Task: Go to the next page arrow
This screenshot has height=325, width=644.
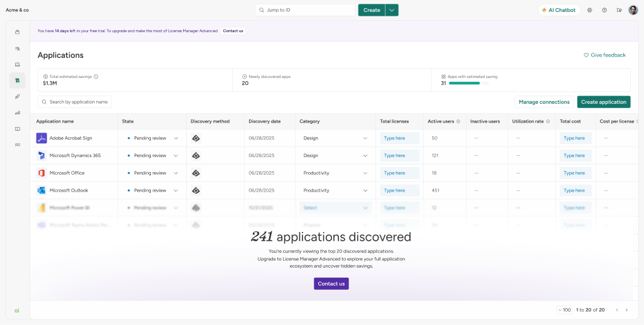Action: 626,311
